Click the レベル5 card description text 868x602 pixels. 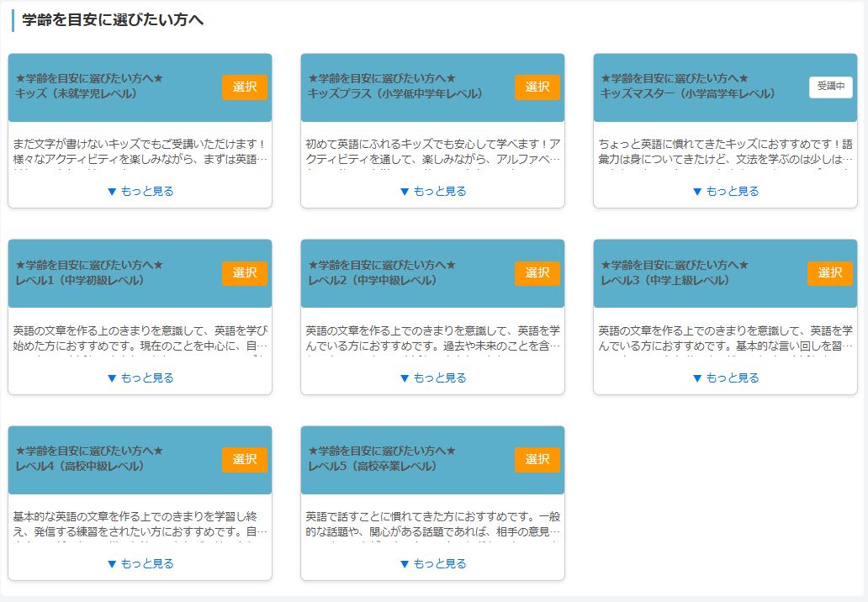[432, 524]
